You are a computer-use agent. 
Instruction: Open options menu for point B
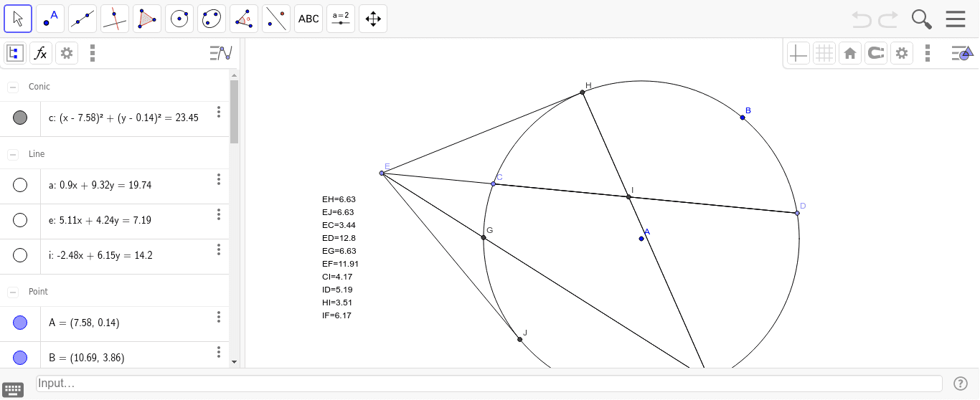pos(219,352)
